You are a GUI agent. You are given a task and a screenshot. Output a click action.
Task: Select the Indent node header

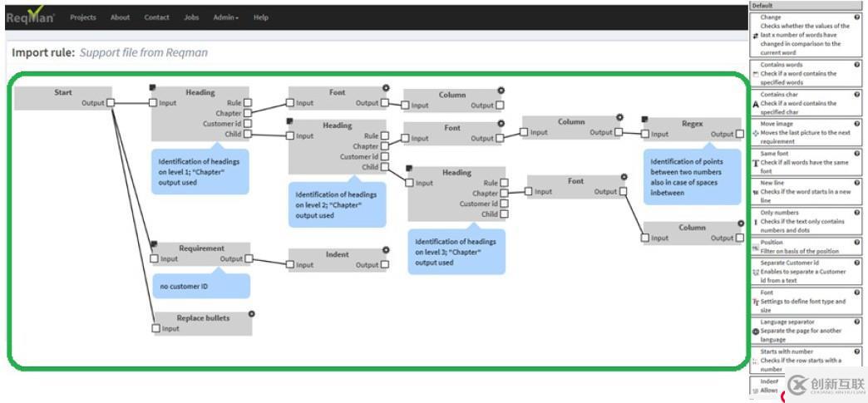point(337,254)
